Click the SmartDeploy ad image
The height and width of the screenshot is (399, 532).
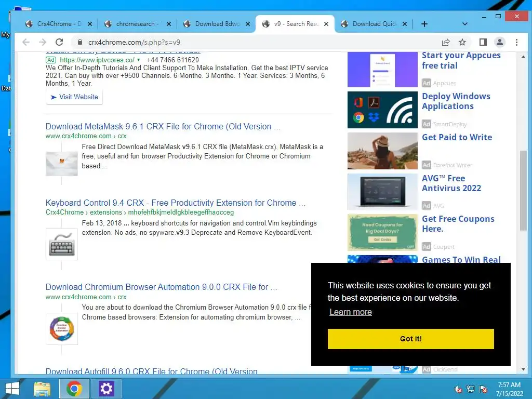(382, 110)
